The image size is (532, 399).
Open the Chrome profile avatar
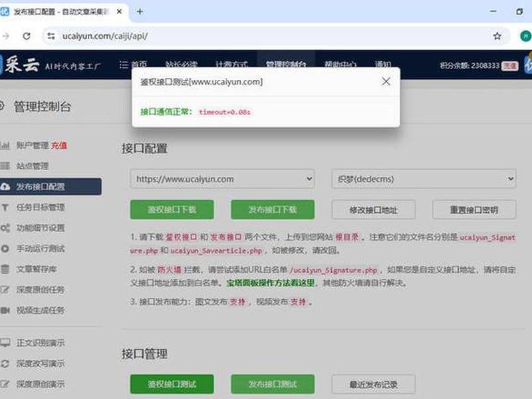pyautogui.click(x=525, y=36)
